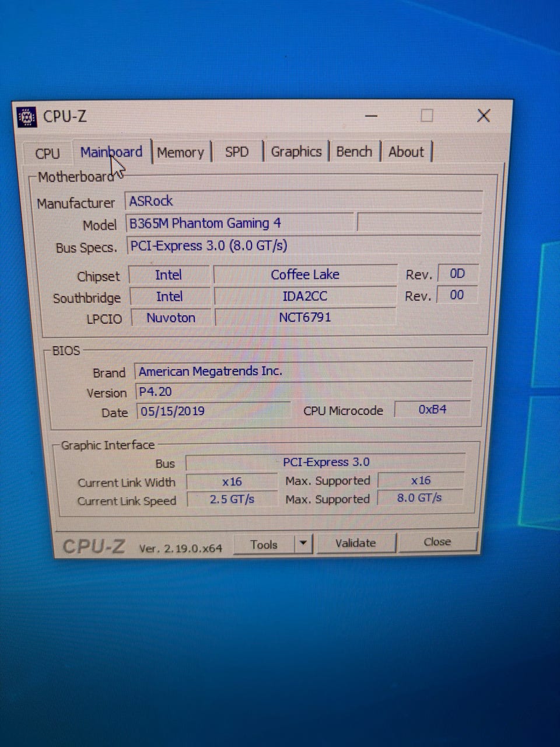
Task: Click the Close button at bottom
Action: pyautogui.click(x=437, y=542)
